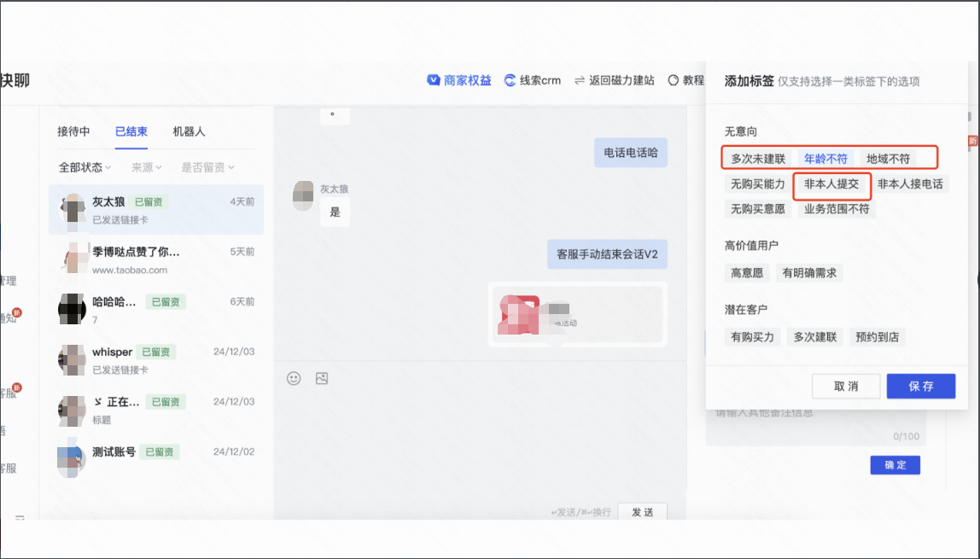Open the 是否留资 filter dropdown
Image resolution: width=980 pixels, height=559 pixels.
[205, 167]
